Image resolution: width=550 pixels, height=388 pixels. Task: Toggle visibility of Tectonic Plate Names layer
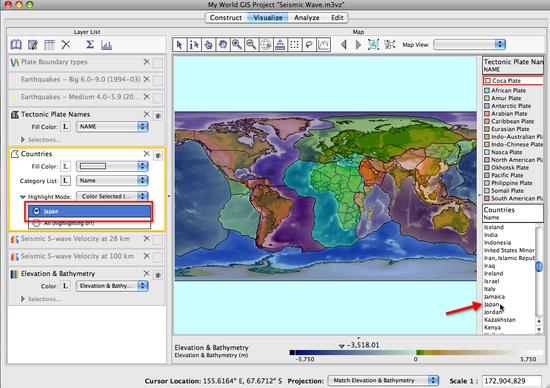point(158,116)
